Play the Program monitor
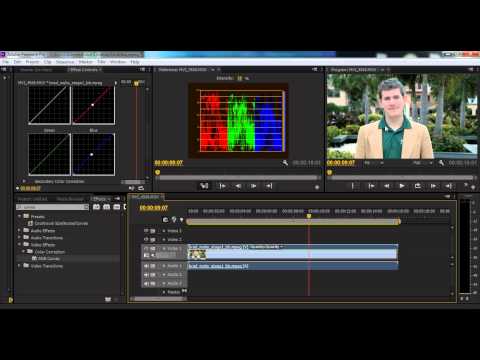Screen dimensions: 480x360 [402, 186]
